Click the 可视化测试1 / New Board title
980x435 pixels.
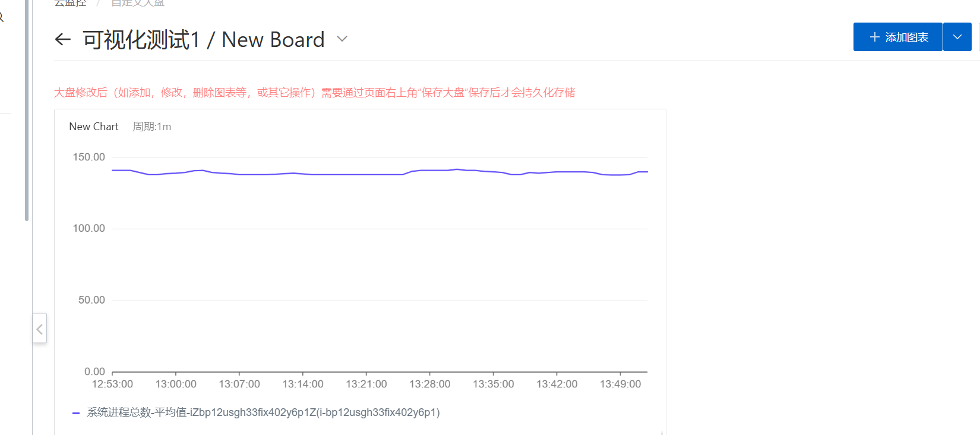(204, 40)
